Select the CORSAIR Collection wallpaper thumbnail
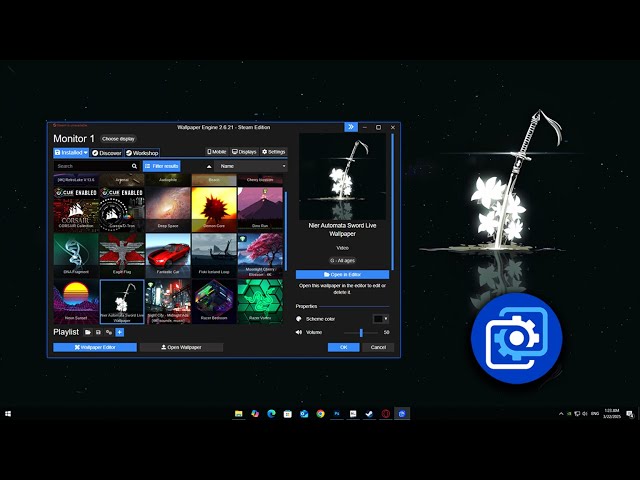The height and width of the screenshot is (480, 640). click(x=76, y=210)
